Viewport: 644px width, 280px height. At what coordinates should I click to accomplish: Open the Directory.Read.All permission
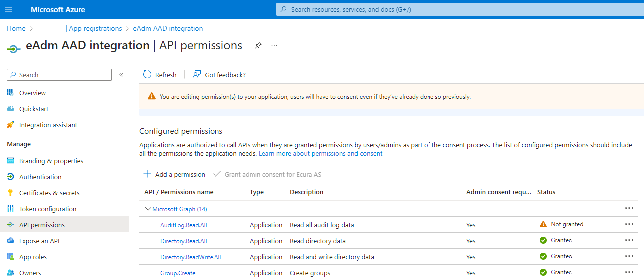tap(183, 241)
